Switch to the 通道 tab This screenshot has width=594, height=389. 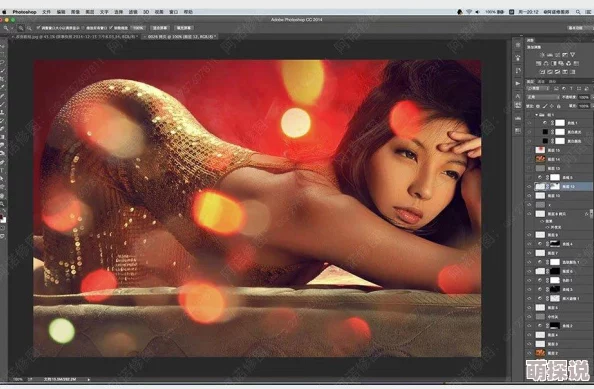click(541, 81)
